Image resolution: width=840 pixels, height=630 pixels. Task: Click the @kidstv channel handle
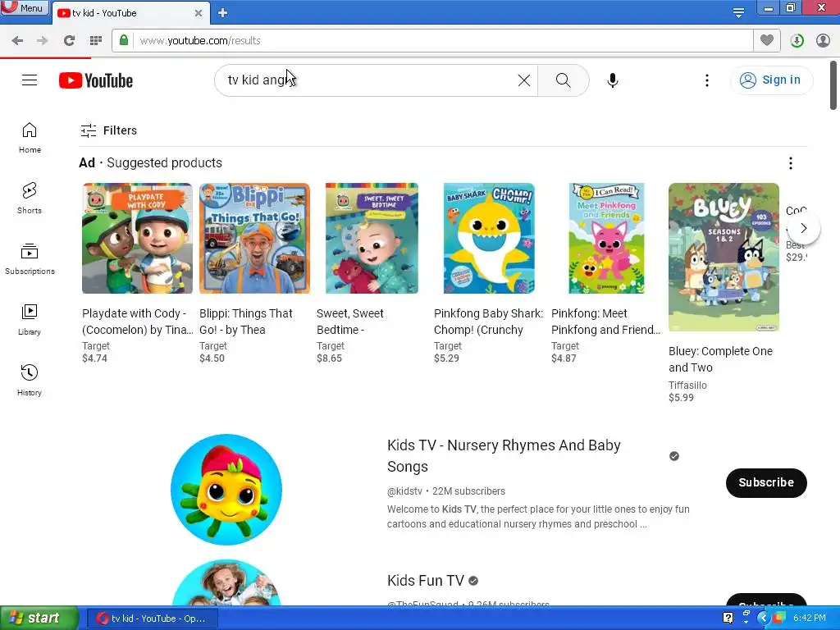click(404, 491)
